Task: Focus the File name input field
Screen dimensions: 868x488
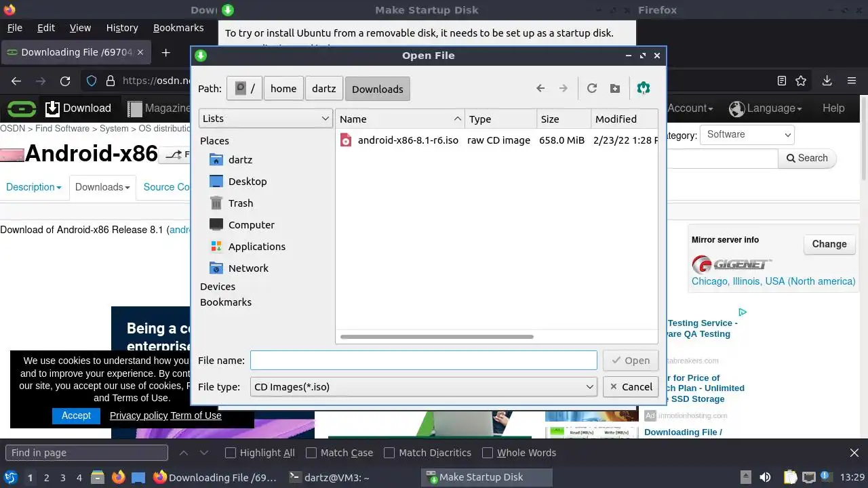Action: [x=424, y=360]
